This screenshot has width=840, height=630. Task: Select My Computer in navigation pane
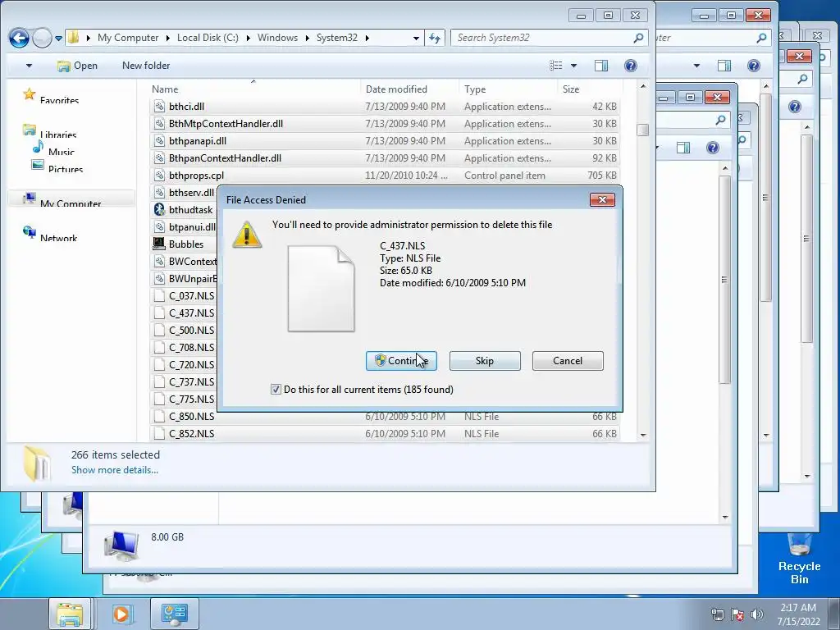[x=71, y=203]
